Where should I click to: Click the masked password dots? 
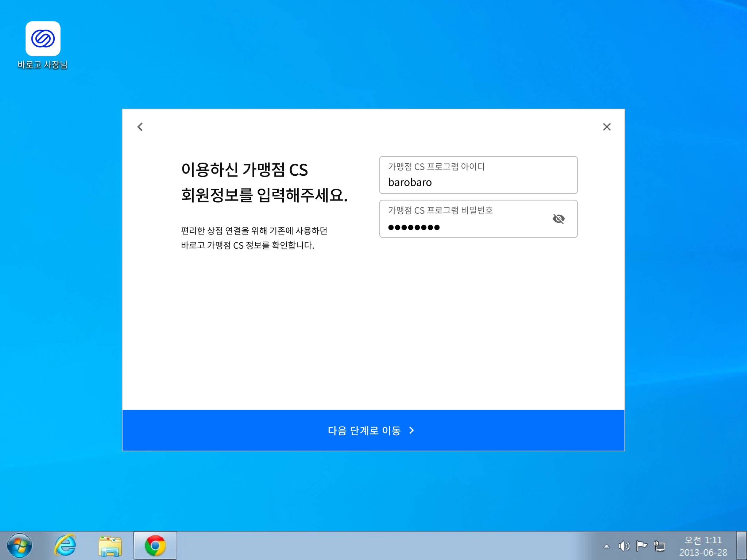[x=414, y=227]
